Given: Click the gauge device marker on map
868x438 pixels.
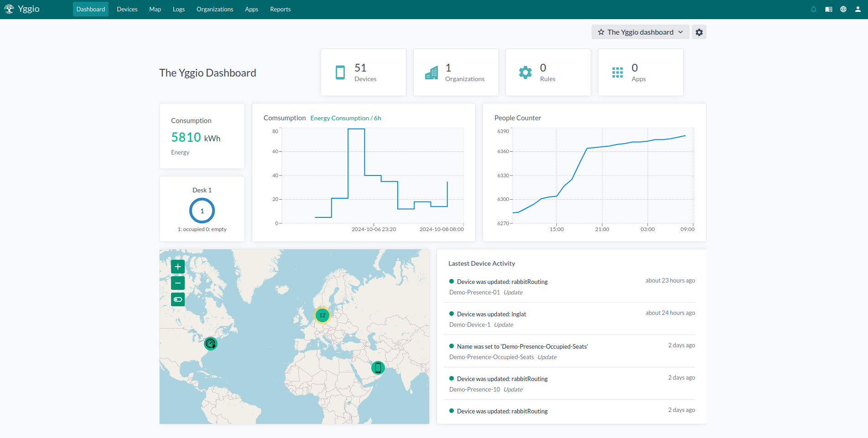Looking at the screenshot, I should pyautogui.click(x=211, y=344).
